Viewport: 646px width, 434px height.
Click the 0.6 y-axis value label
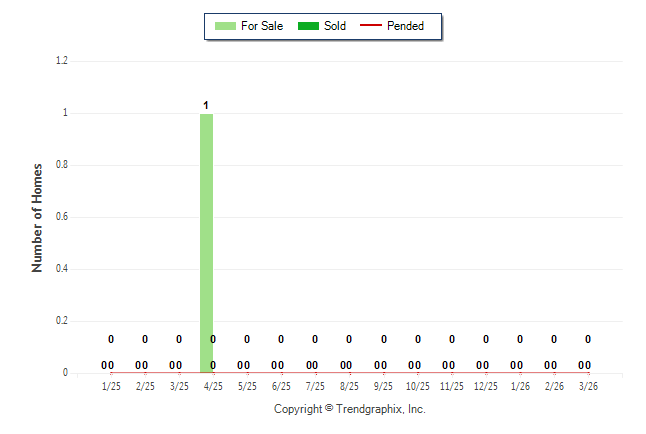click(61, 217)
